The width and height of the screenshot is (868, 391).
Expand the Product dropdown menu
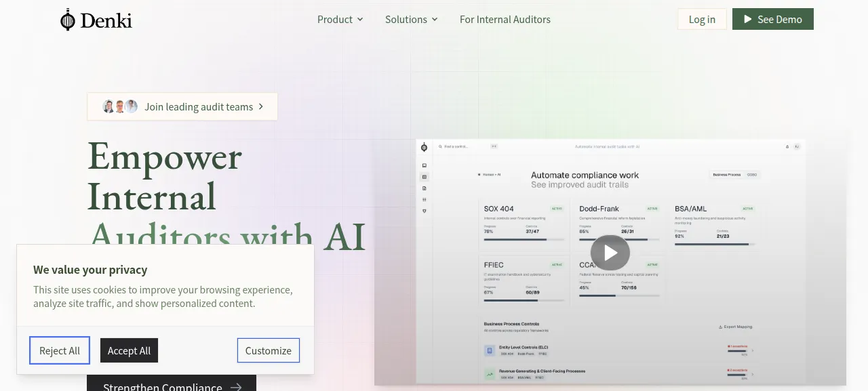point(340,20)
